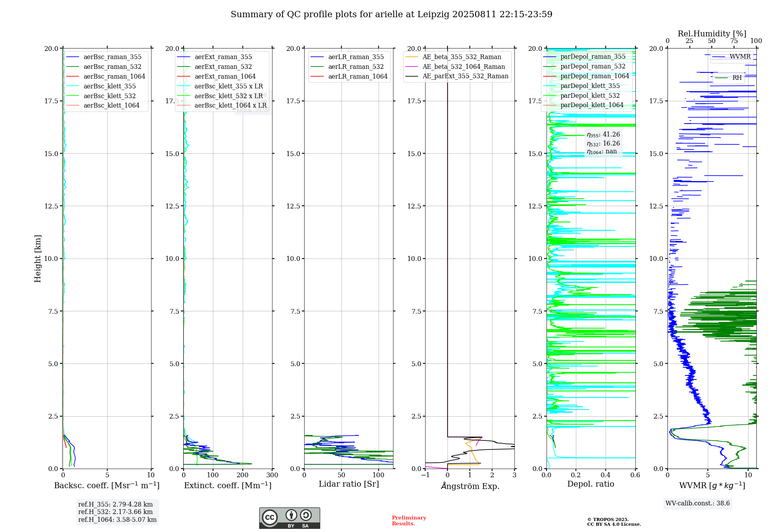
Task: Select aerExt_raman_1064 legend entry
Action: point(216,77)
